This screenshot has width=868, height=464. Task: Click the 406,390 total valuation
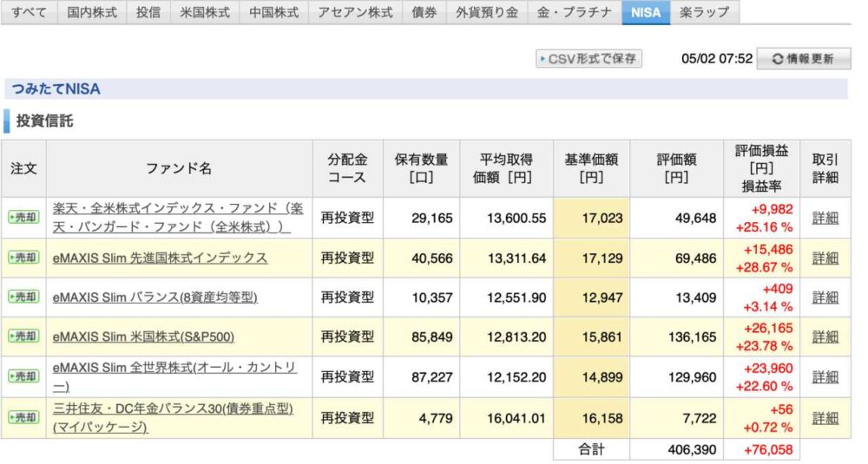(692, 449)
